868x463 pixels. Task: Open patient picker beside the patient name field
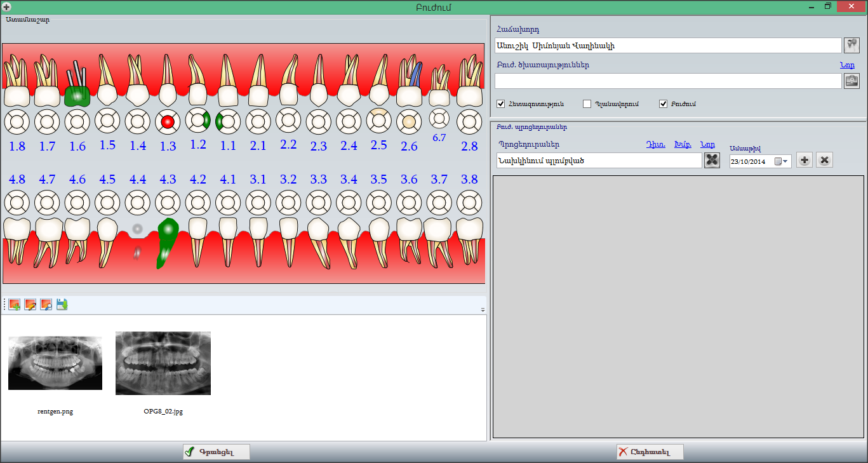pos(851,46)
